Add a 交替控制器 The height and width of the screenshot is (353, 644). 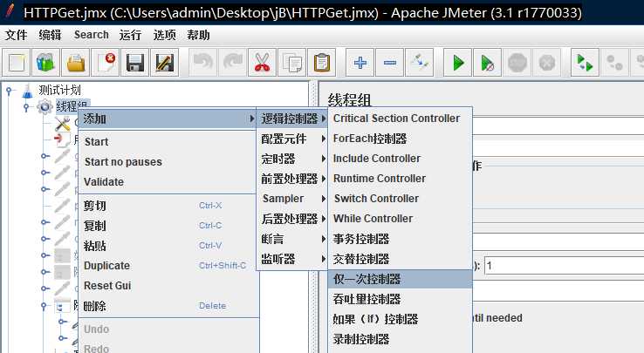click(x=400, y=259)
